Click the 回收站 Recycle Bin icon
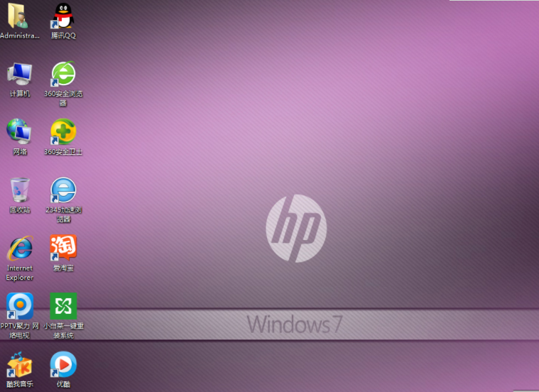The width and height of the screenshot is (539, 392). tap(20, 190)
